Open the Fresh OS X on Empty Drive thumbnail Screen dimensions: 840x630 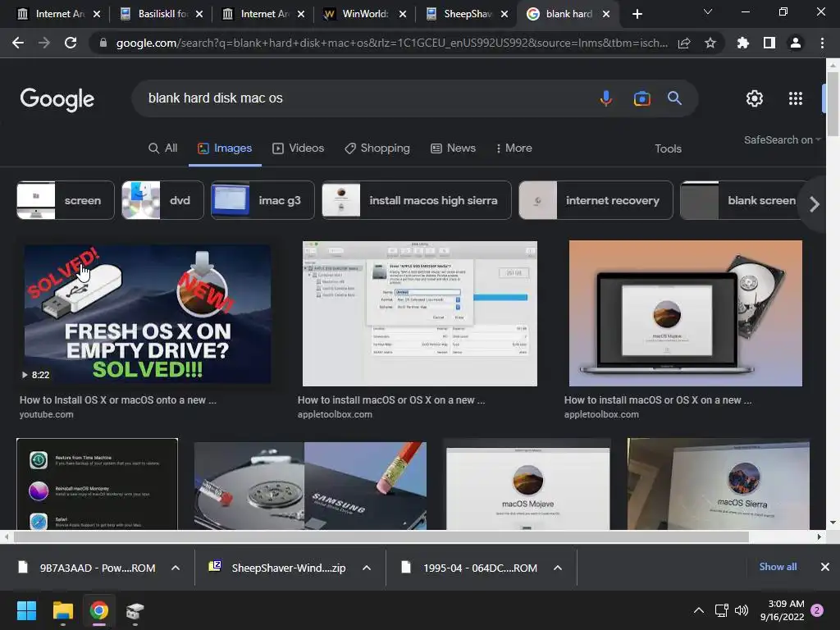148,314
